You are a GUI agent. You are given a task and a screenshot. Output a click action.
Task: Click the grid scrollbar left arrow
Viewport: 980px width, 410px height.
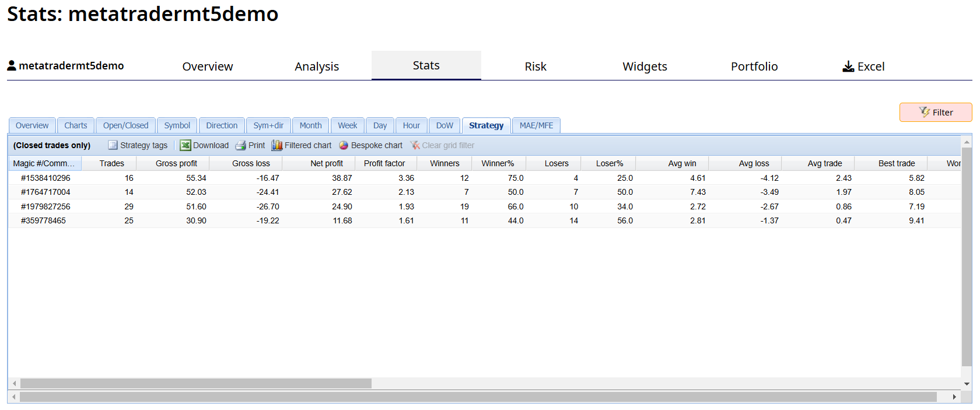(x=15, y=383)
